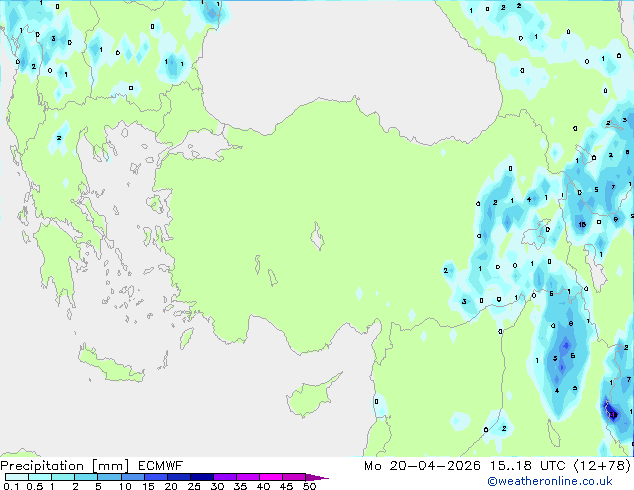Click Lake Van outline in eastern Turkey
The image size is (634, 490).
[x=537, y=235]
